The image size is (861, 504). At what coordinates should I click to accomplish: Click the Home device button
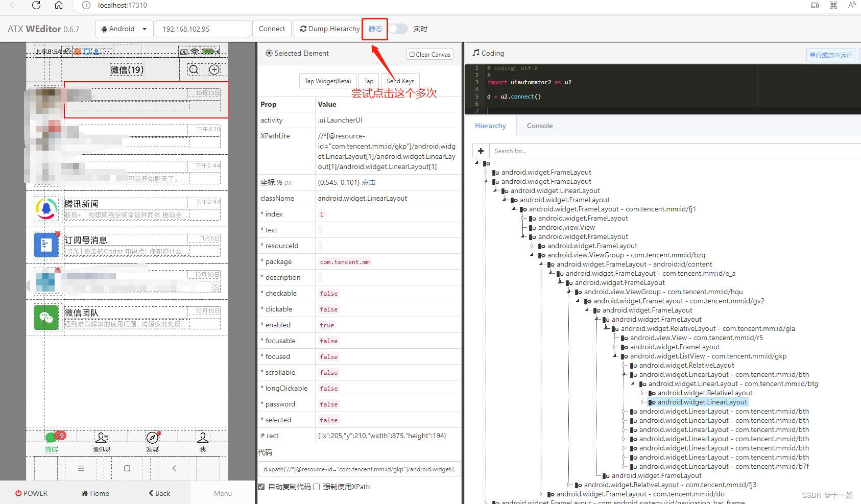95,493
